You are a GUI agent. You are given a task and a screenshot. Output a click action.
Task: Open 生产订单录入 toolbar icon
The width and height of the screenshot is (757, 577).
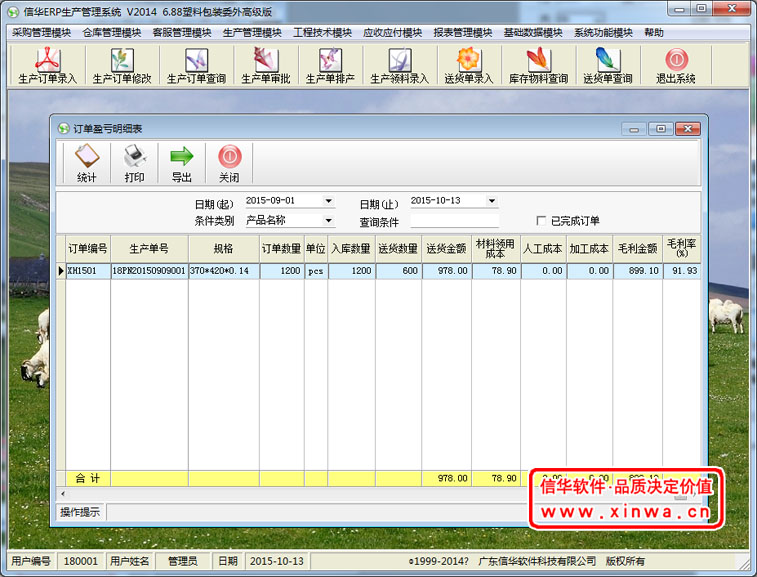pyautogui.click(x=47, y=65)
